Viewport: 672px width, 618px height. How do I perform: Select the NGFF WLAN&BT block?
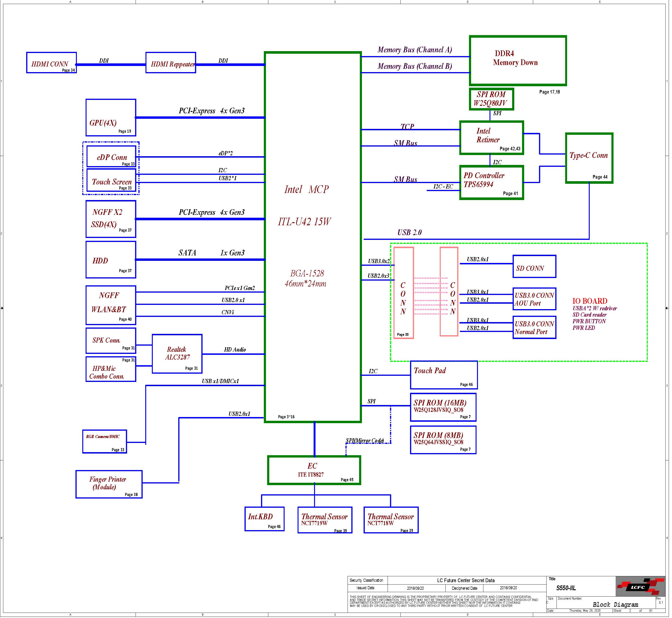[x=111, y=306]
